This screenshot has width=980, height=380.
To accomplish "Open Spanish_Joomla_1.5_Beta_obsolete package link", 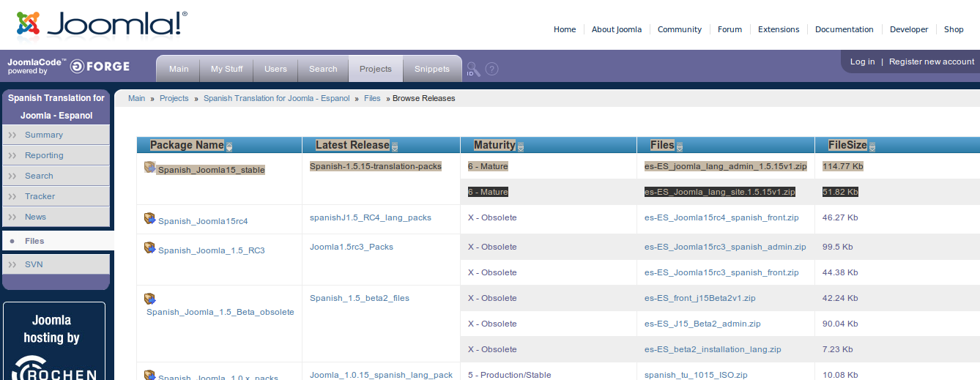I will [220, 312].
